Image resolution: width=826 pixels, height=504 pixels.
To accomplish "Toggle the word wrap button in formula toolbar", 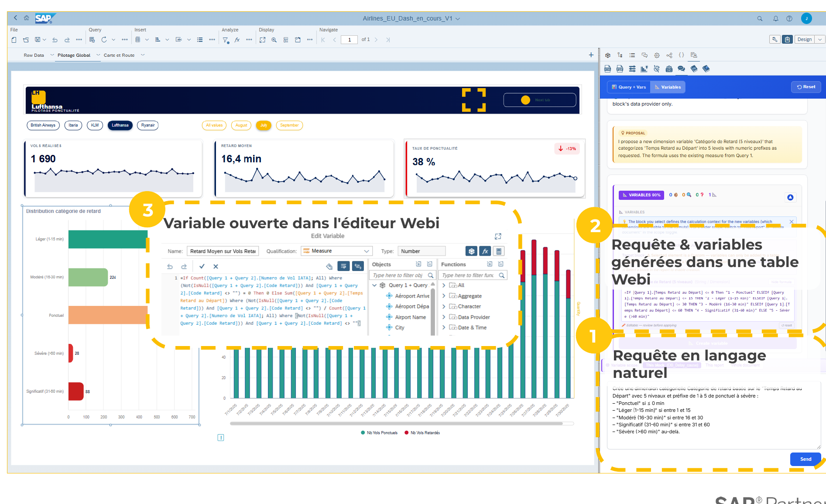I will 343,266.
